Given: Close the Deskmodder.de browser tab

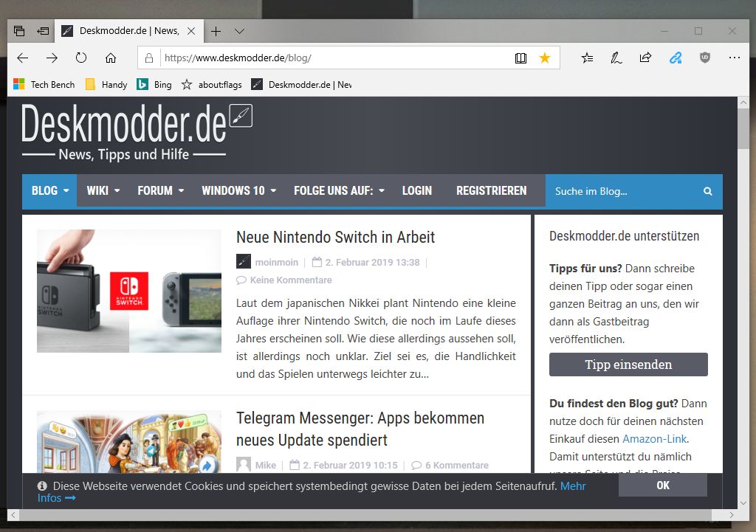Looking at the screenshot, I should pos(191,31).
